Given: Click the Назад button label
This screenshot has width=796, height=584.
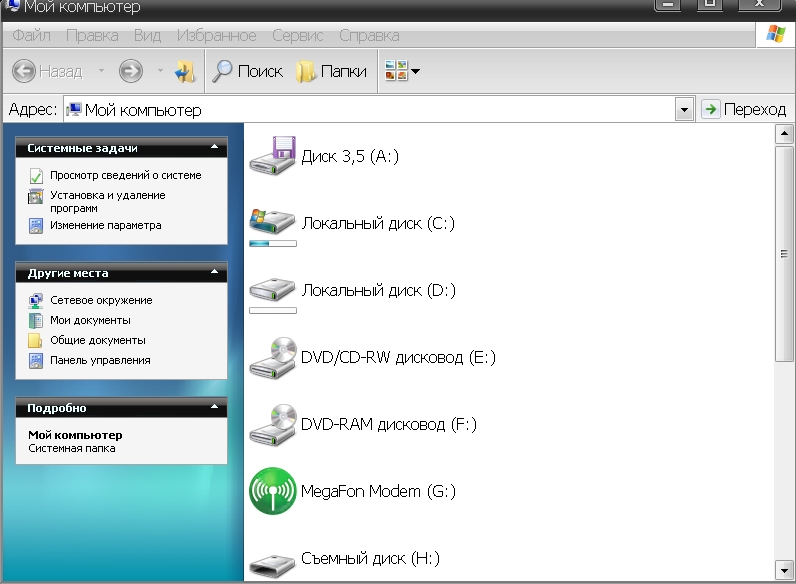Looking at the screenshot, I should pos(60,72).
